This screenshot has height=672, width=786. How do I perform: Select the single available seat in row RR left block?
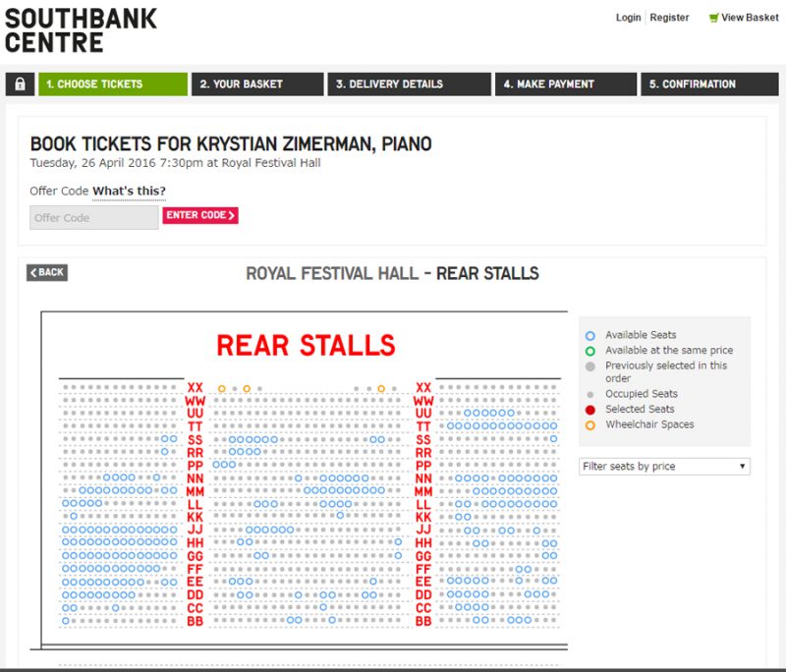(x=164, y=452)
